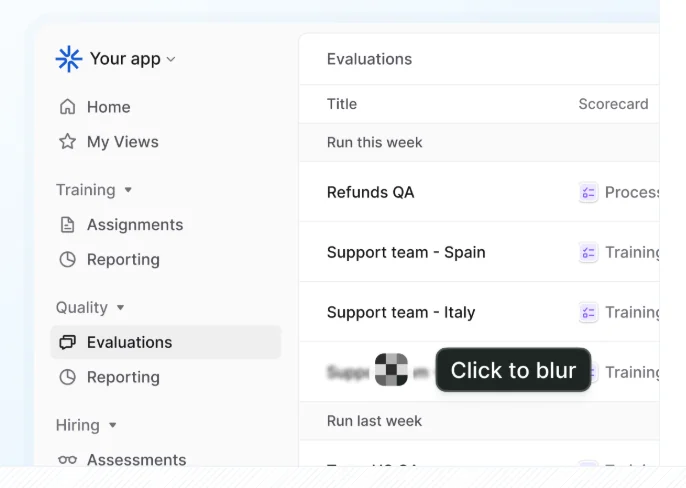Collapse the Quality section arrow

click(120, 308)
